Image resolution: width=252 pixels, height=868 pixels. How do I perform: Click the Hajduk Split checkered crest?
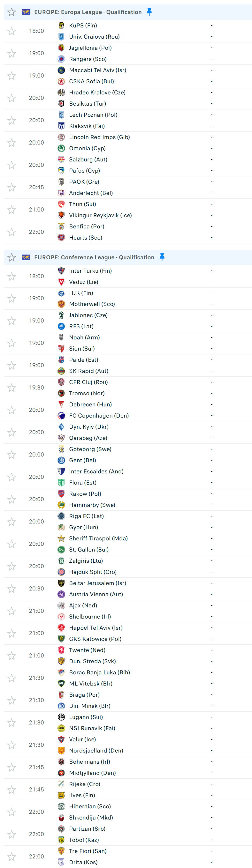61,572
